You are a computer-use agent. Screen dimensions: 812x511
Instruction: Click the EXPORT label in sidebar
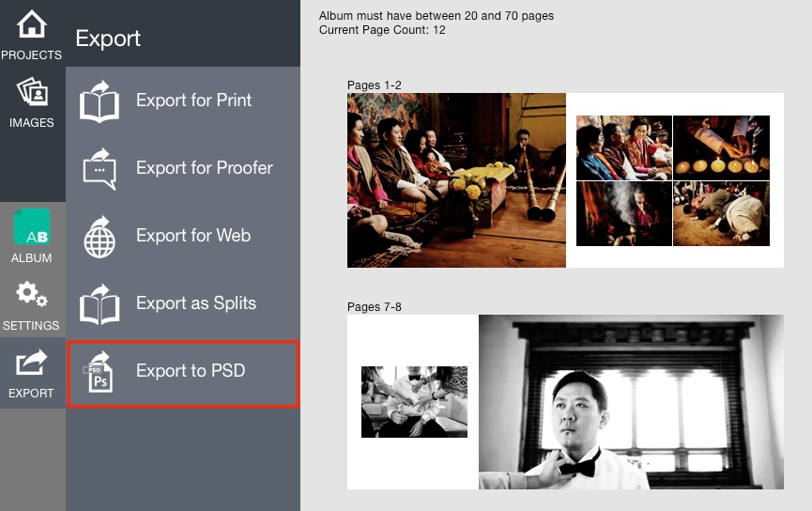[31, 394]
